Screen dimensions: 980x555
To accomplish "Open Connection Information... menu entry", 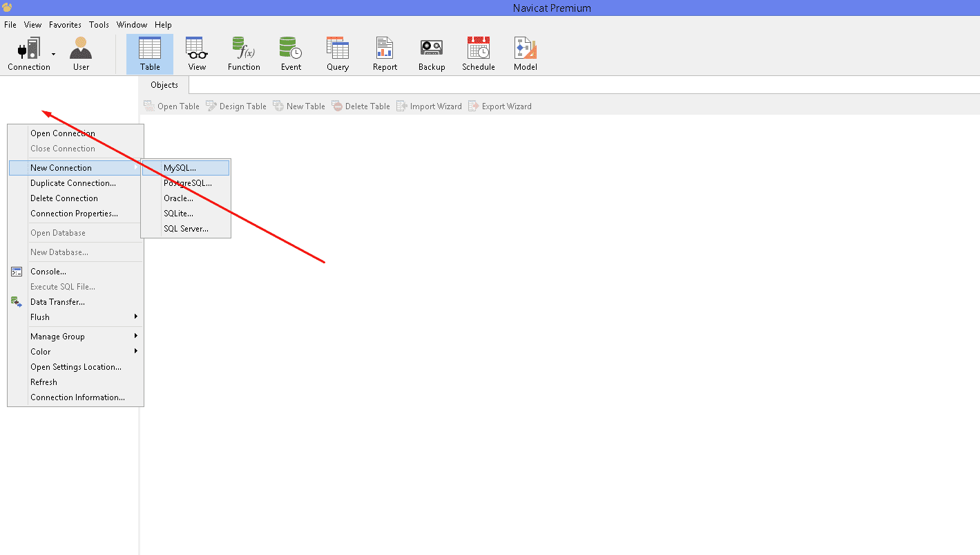I will 75,397.
